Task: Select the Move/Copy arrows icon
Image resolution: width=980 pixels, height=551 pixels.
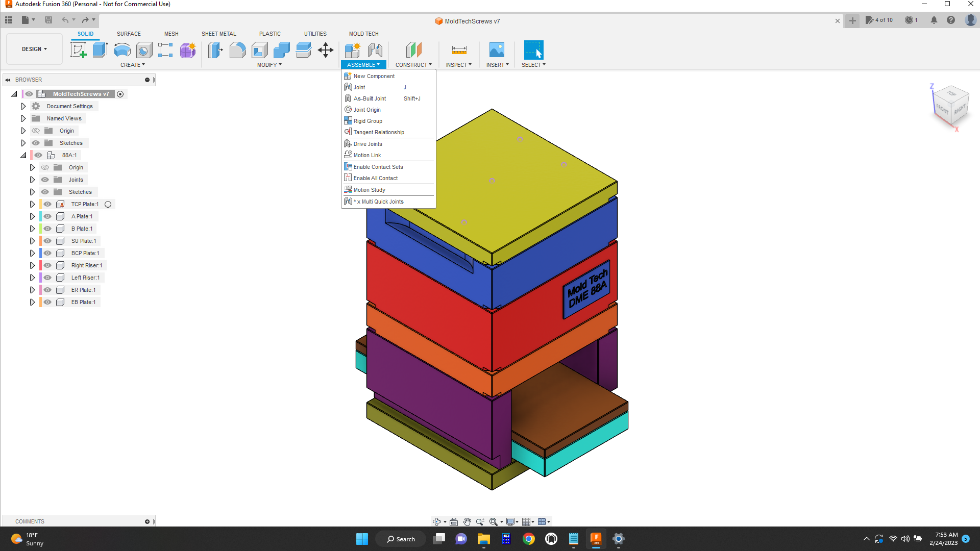Action: tap(325, 50)
